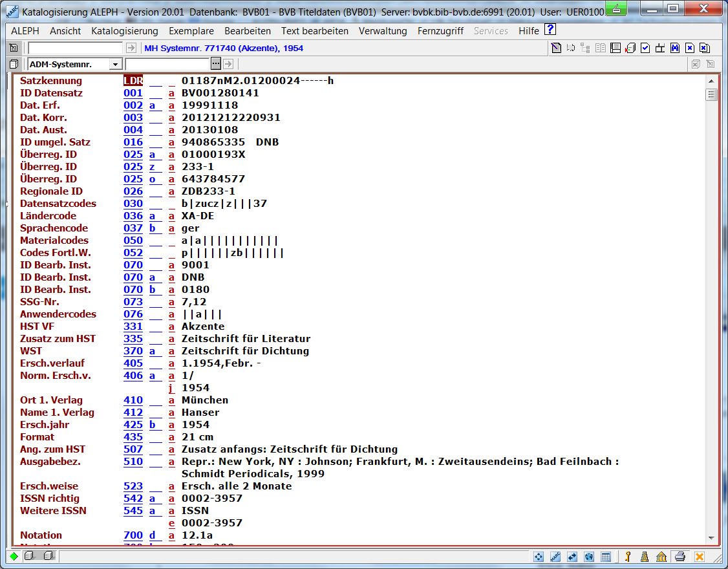
Task: Click the key icon in status bar
Action: (x=626, y=557)
